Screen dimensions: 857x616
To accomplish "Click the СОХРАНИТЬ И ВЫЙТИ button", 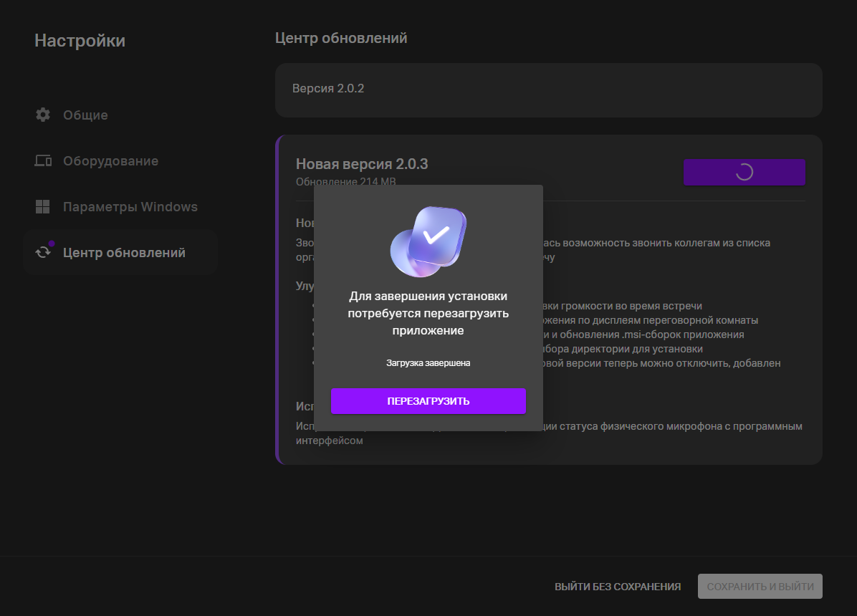I will click(760, 587).
